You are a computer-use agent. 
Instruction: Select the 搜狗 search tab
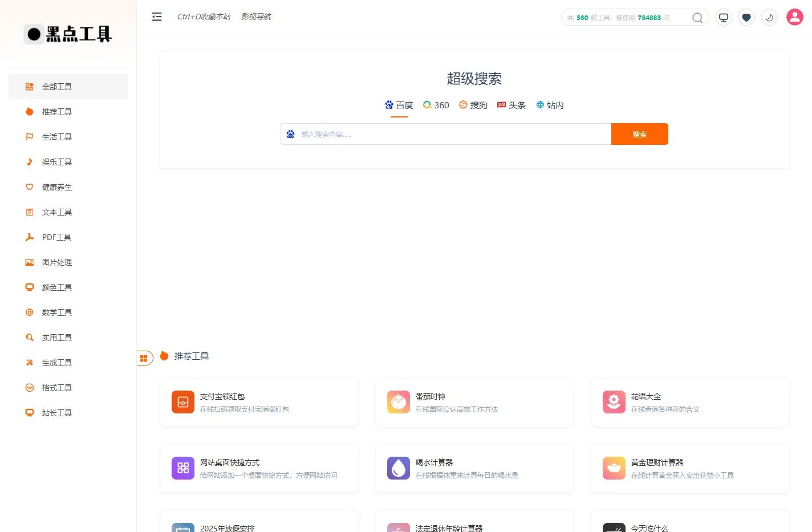tap(473, 105)
